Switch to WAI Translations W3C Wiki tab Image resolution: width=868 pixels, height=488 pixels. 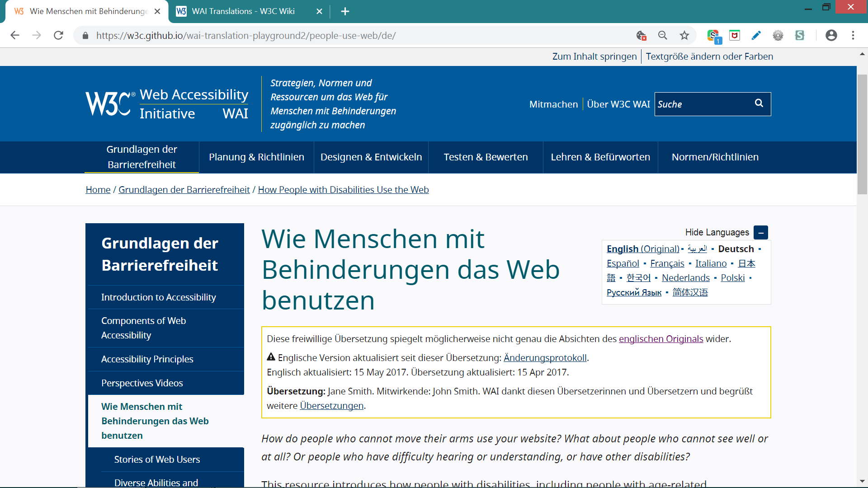click(x=243, y=11)
